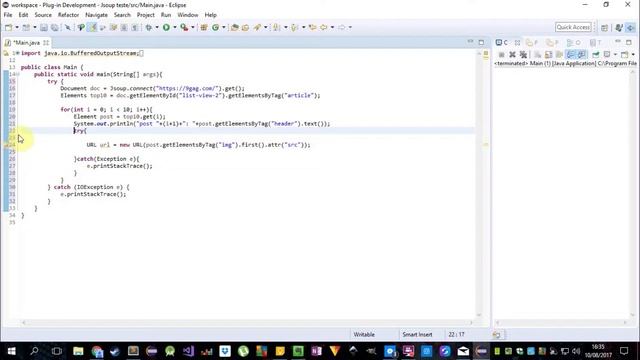
Task: Click the editor vertical scrollbar
Action: (x=479, y=184)
